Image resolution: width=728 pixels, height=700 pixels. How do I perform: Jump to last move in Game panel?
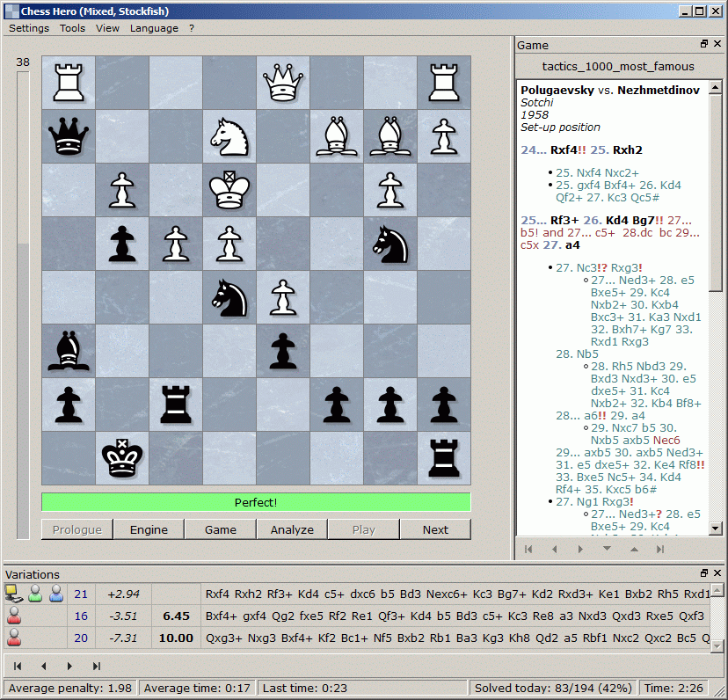pyautogui.click(x=660, y=548)
